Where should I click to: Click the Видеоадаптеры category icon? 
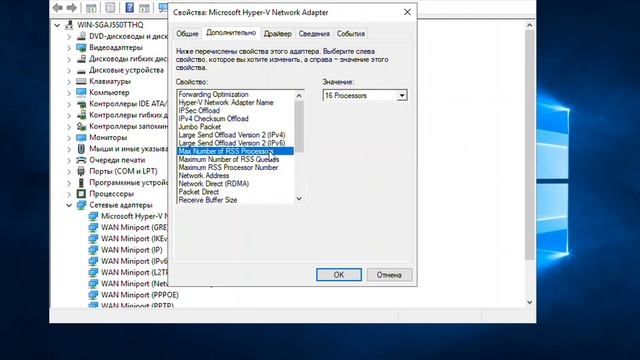click(x=81, y=47)
